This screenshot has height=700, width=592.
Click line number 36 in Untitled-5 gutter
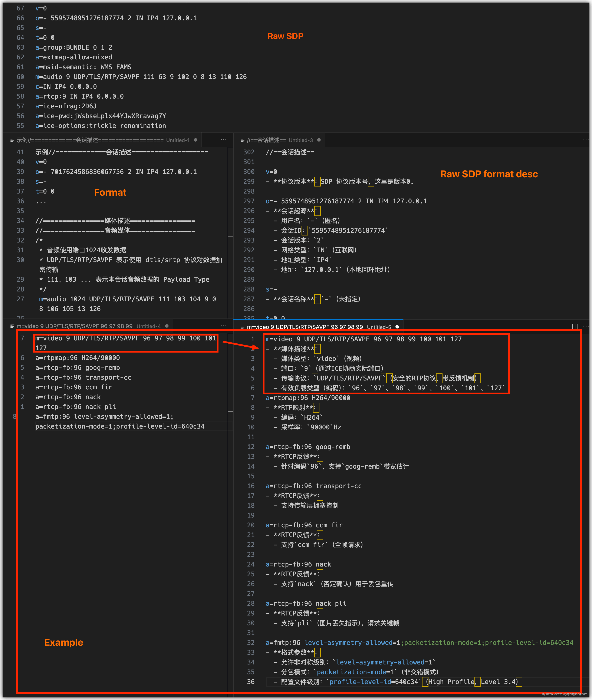click(x=251, y=681)
